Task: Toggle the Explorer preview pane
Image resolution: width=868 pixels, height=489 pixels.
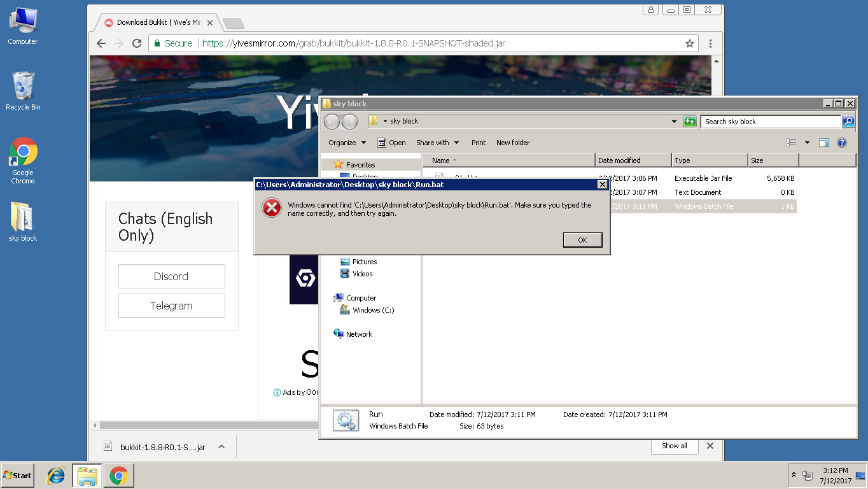Action: [x=824, y=143]
